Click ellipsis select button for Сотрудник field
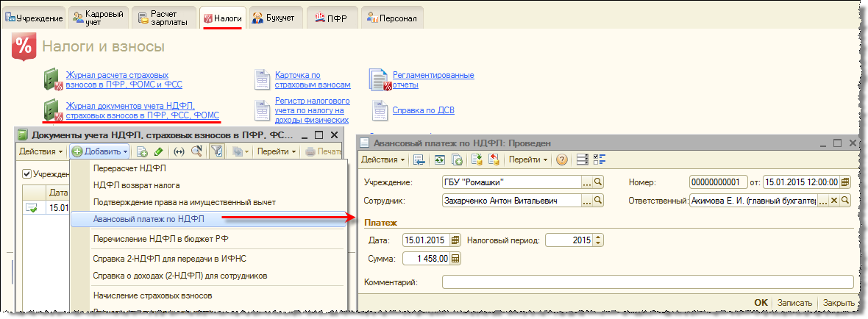 coord(587,200)
